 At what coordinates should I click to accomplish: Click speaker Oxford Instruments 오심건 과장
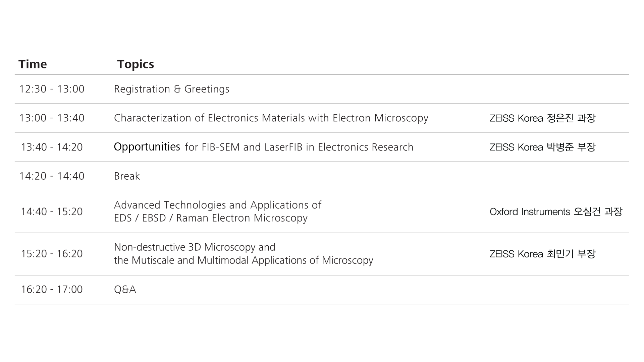(x=556, y=212)
